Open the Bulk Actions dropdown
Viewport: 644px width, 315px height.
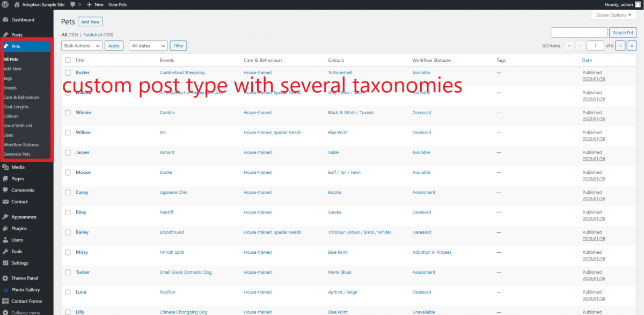point(82,46)
